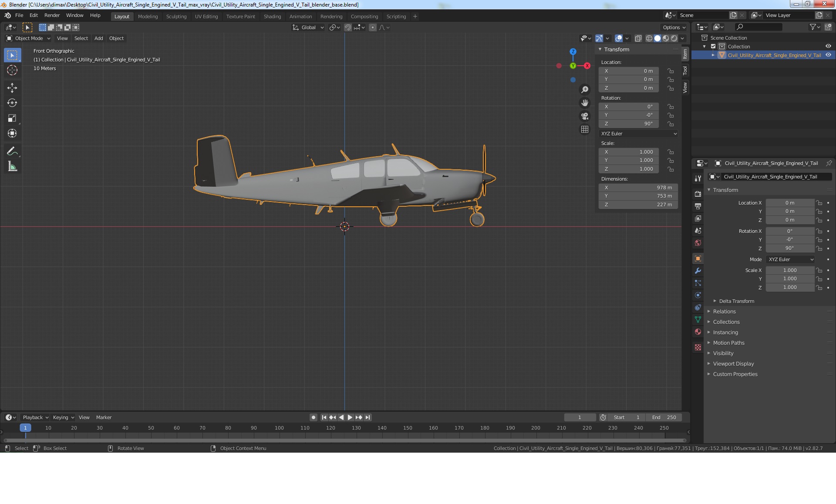
Task: Open the Texture checkerboard properties tab
Action: (698, 347)
